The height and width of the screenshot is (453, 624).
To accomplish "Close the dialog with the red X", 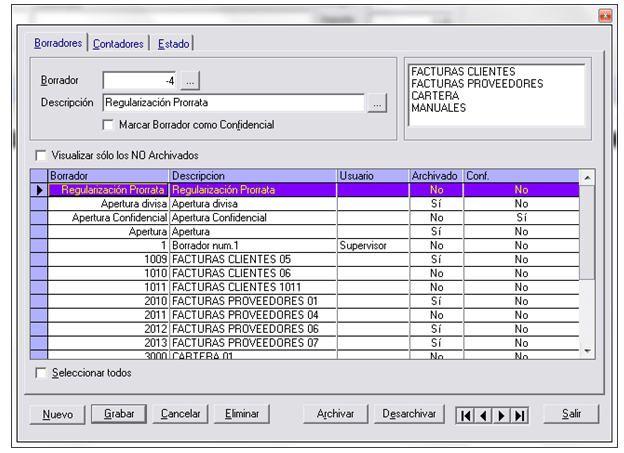I will (x=605, y=16).
